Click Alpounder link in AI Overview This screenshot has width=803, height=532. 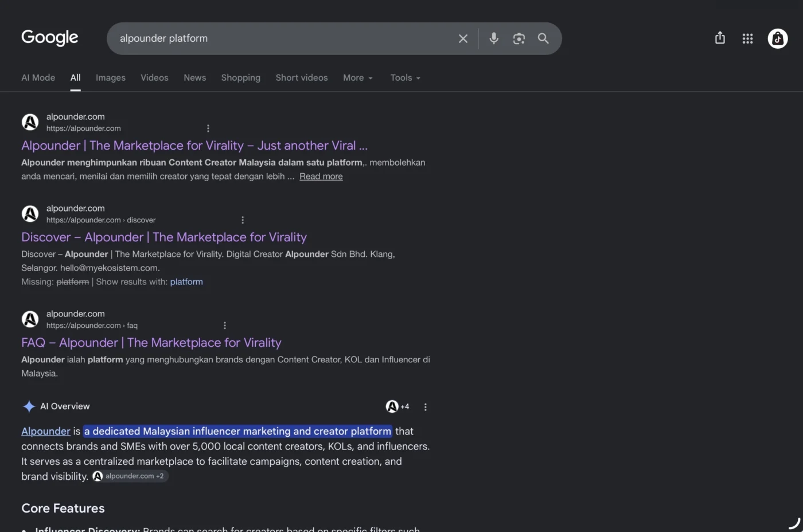coord(46,431)
